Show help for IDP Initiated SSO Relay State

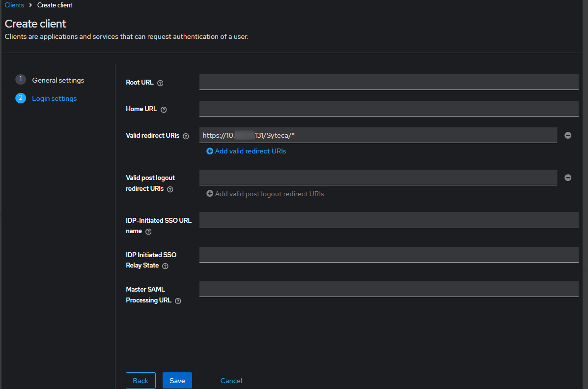click(x=165, y=266)
